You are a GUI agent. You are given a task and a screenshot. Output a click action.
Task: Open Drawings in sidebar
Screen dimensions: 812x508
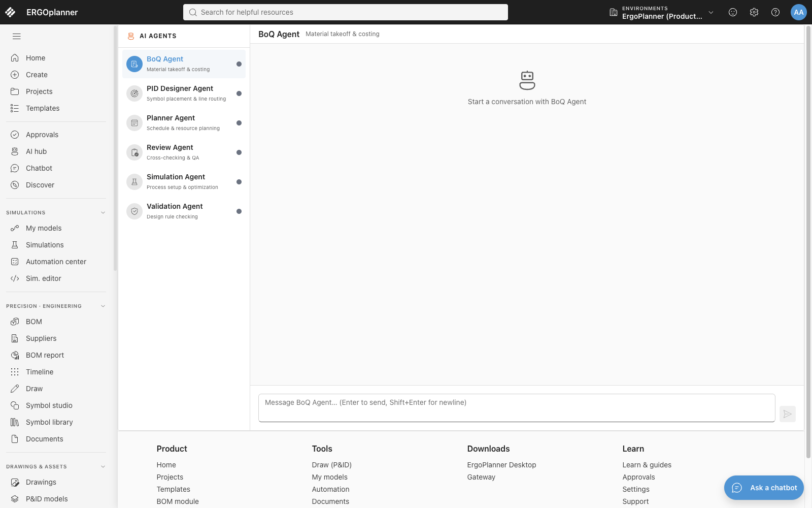(x=56, y=482)
